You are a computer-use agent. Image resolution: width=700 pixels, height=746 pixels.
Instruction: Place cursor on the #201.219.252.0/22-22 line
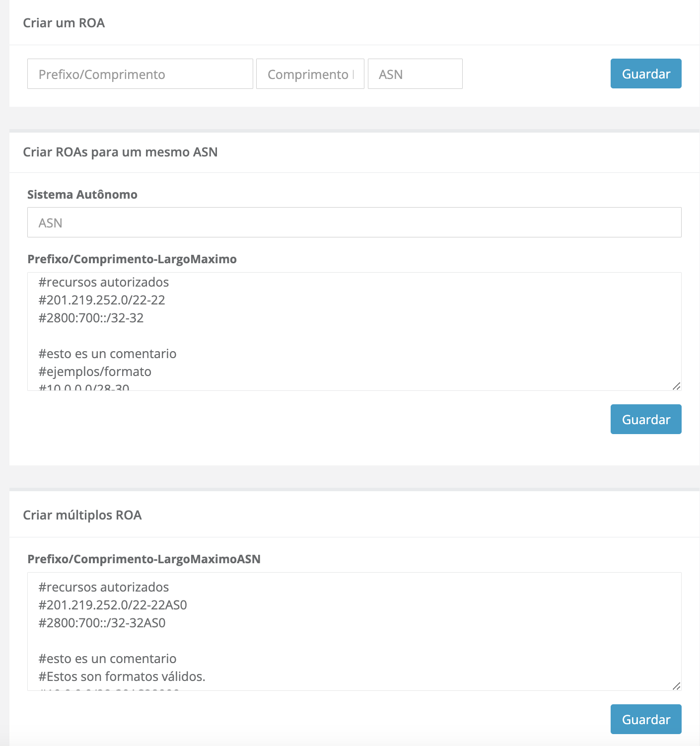102,300
